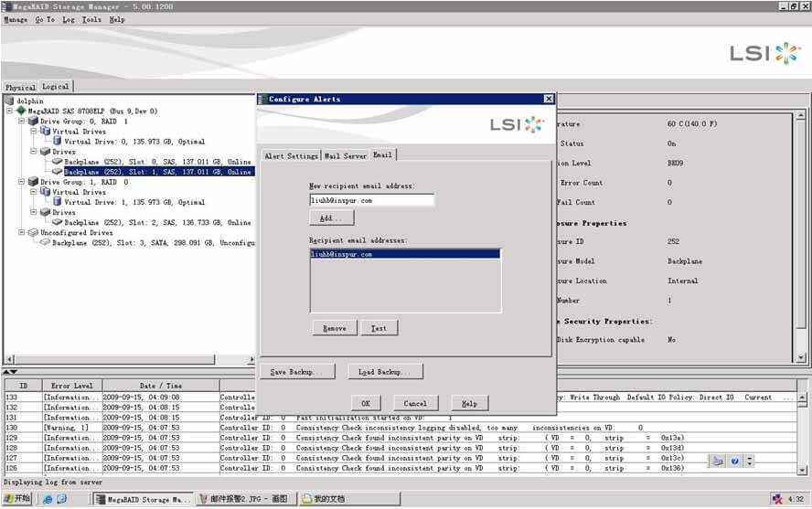Collapse the MegaRAID SAS 8708ELP controller node
This screenshot has width=812, height=509.
pos(9,111)
